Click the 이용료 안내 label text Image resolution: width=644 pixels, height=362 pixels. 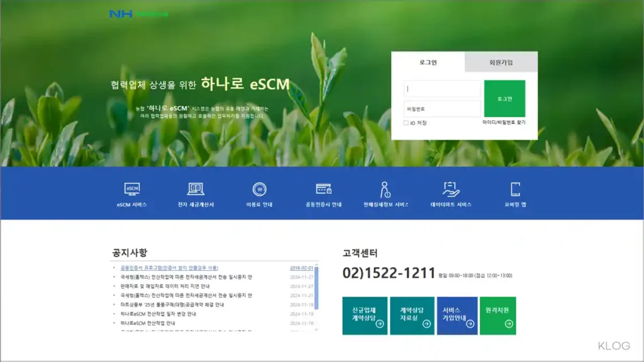pyautogui.click(x=259, y=204)
